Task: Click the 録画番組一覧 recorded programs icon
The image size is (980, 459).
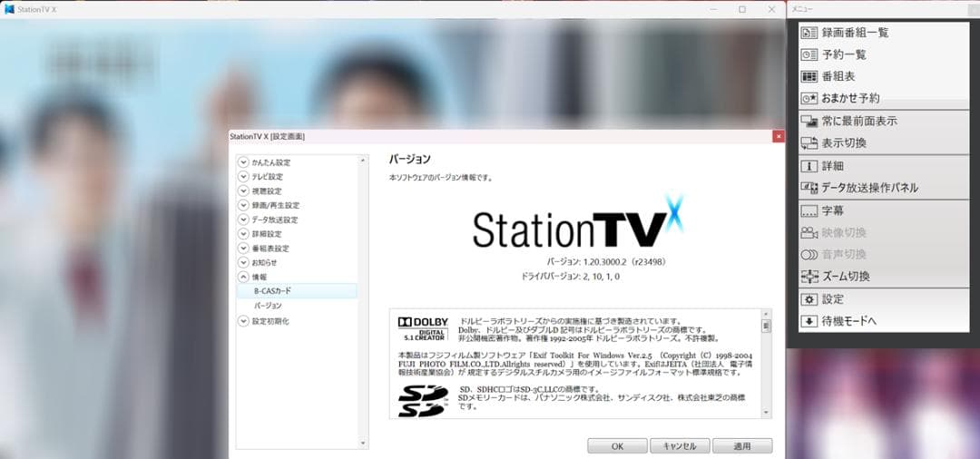Action: (x=809, y=33)
